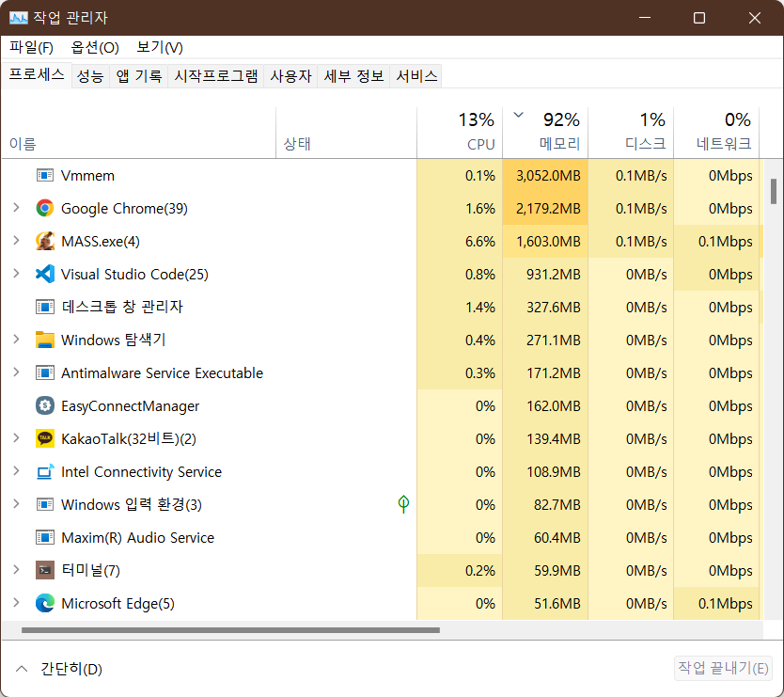Click the Intel Connectivity Service icon

tap(45, 471)
